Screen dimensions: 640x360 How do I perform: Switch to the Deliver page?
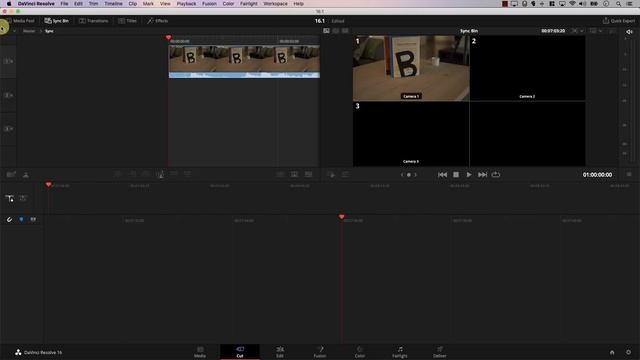click(x=440, y=352)
